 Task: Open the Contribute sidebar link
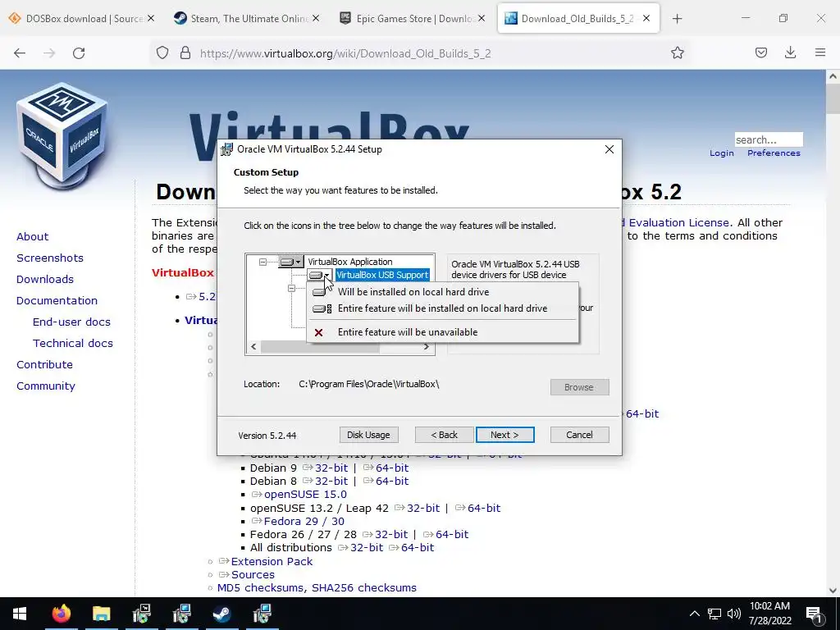coord(44,365)
